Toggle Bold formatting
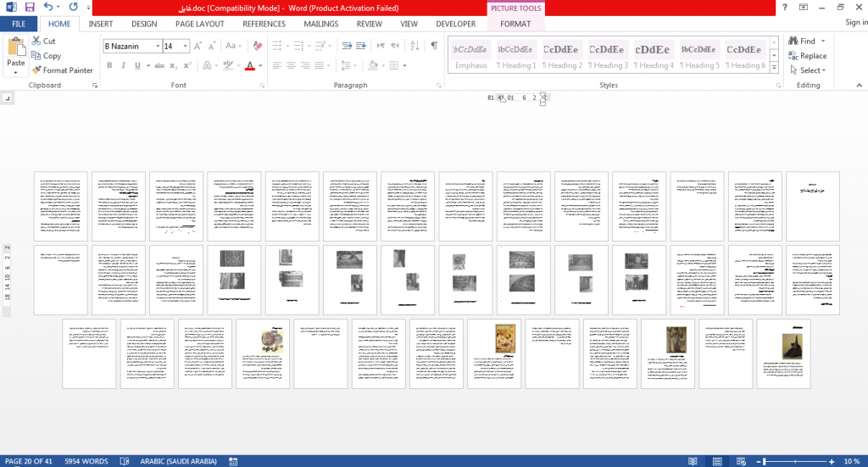This screenshot has height=467, width=868. click(109, 65)
